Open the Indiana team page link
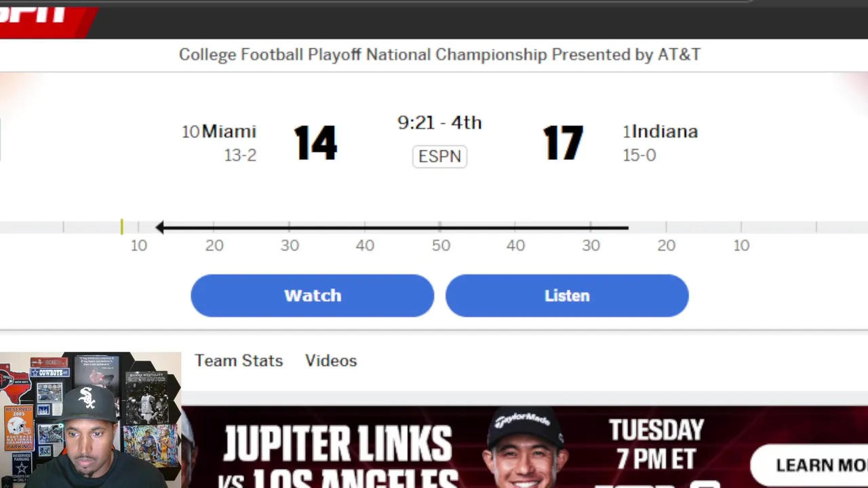Viewport: 868px width, 488px height. (x=665, y=131)
